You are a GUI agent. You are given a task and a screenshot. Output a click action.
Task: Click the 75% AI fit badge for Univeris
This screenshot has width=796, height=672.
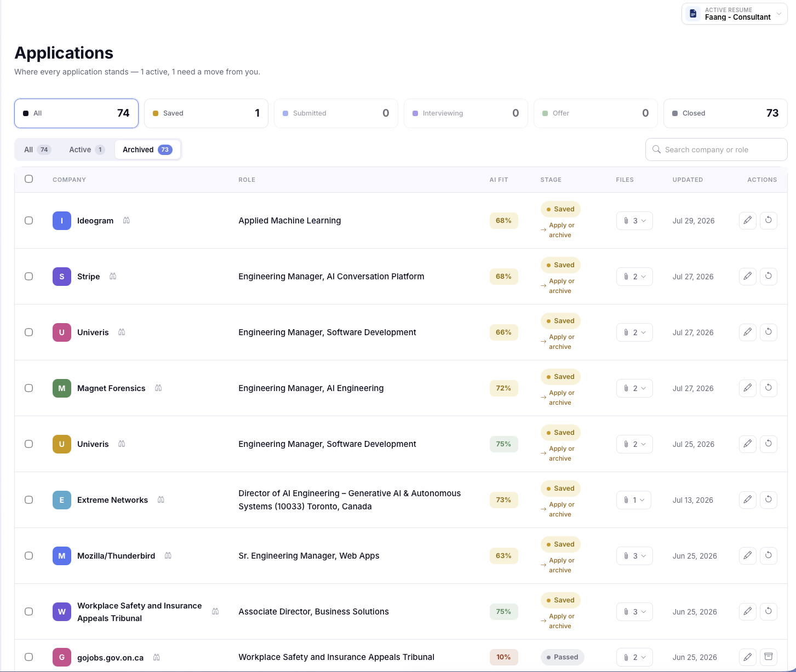[x=503, y=444]
